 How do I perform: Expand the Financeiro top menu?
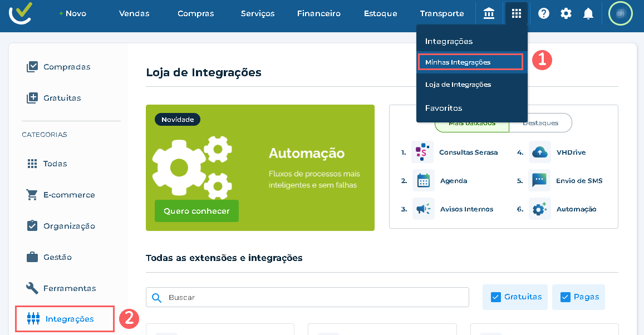click(x=319, y=13)
